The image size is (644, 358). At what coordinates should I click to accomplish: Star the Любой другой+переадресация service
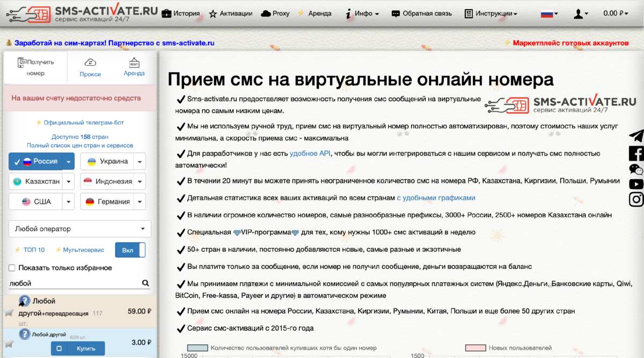9,311
